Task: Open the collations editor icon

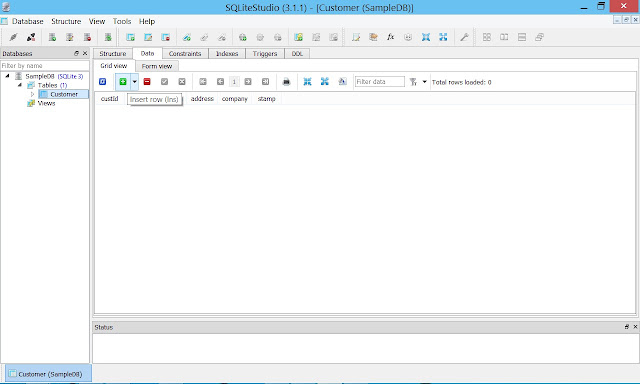Action: pos(408,37)
